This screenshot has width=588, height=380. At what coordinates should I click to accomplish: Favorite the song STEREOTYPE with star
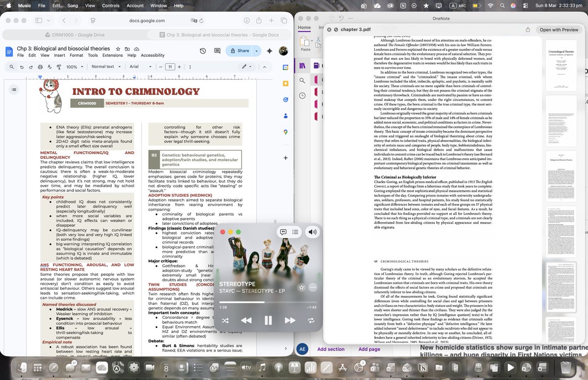pyautogui.click(x=302, y=287)
